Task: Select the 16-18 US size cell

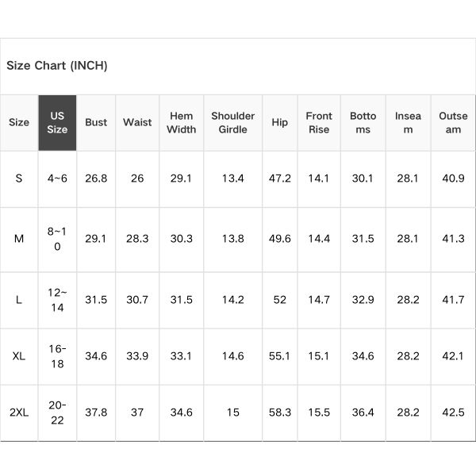Action: coord(57,356)
